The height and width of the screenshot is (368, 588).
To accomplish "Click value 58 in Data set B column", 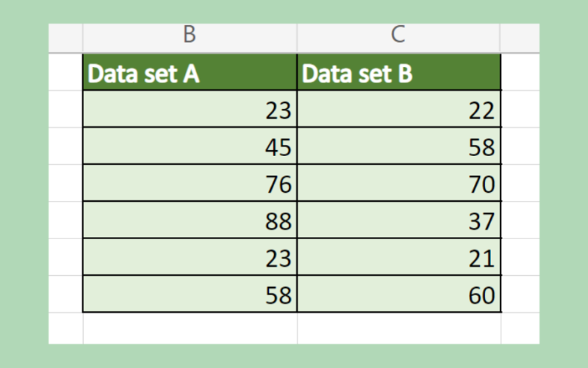I will point(398,146).
